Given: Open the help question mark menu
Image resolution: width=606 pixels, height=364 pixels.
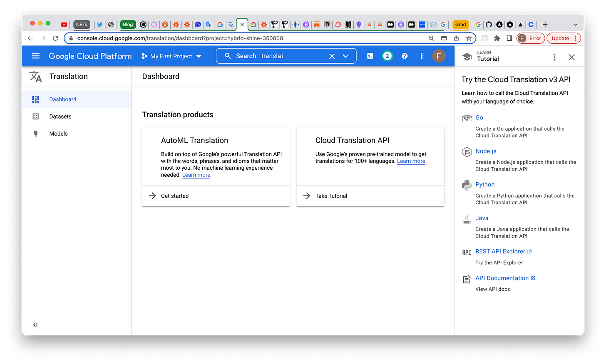Looking at the screenshot, I should coord(405,56).
